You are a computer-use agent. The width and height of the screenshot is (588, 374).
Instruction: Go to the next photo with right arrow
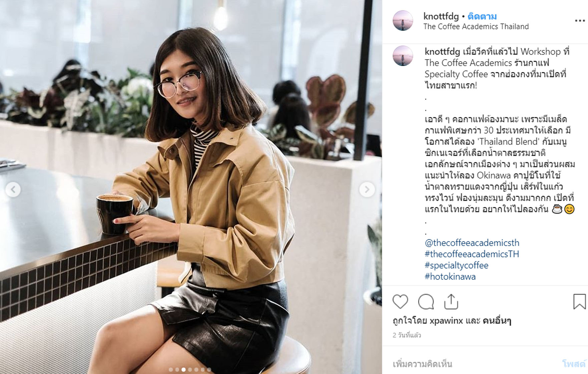(367, 189)
